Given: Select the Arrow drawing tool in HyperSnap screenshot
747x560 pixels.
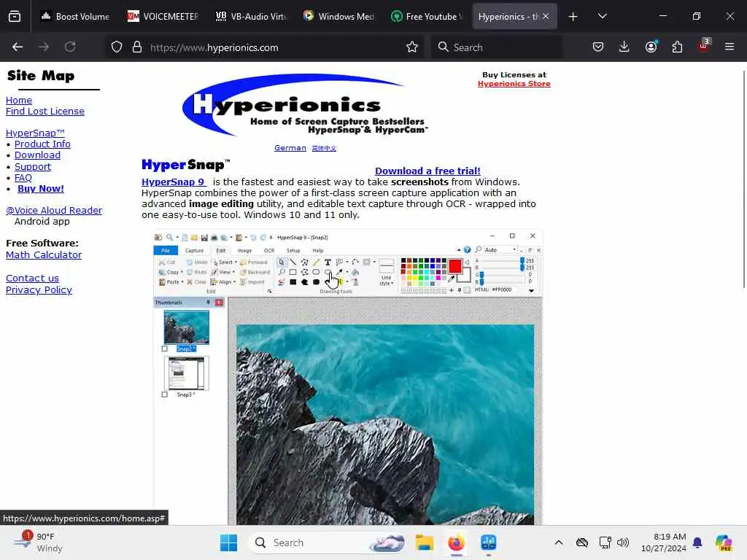Looking at the screenshot, I should 339,273.
